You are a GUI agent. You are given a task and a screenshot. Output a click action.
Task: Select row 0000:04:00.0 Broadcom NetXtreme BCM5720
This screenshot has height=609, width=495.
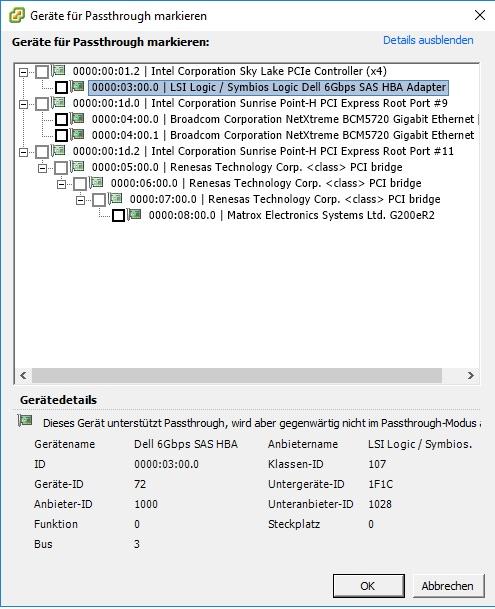click(285, 119)
